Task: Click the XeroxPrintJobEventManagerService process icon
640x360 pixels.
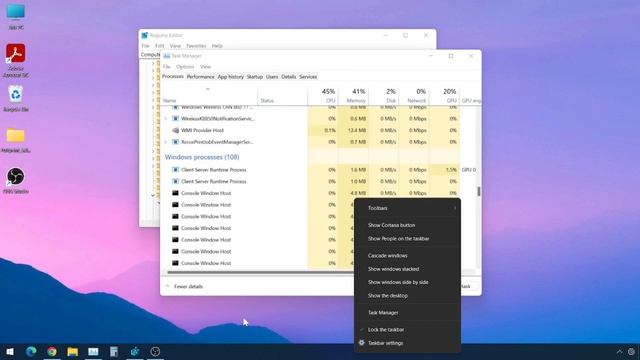Action: click(176, 142)
